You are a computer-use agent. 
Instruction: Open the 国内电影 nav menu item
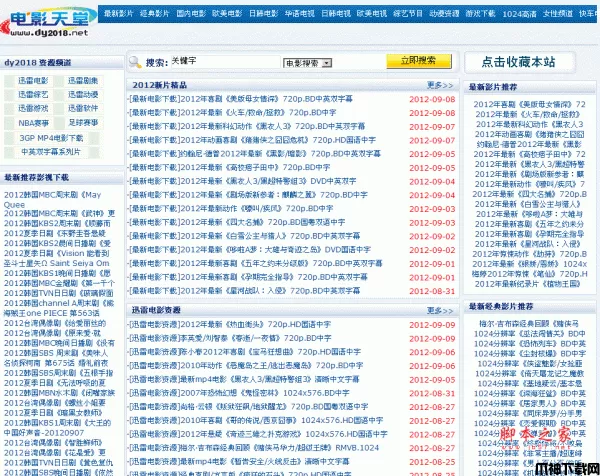[x=191, y=13]
